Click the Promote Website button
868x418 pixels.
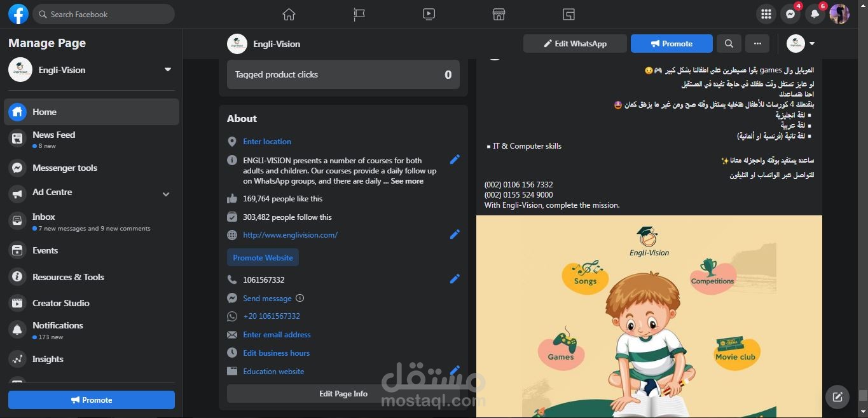pyautogui.click(x=263, y=257)
